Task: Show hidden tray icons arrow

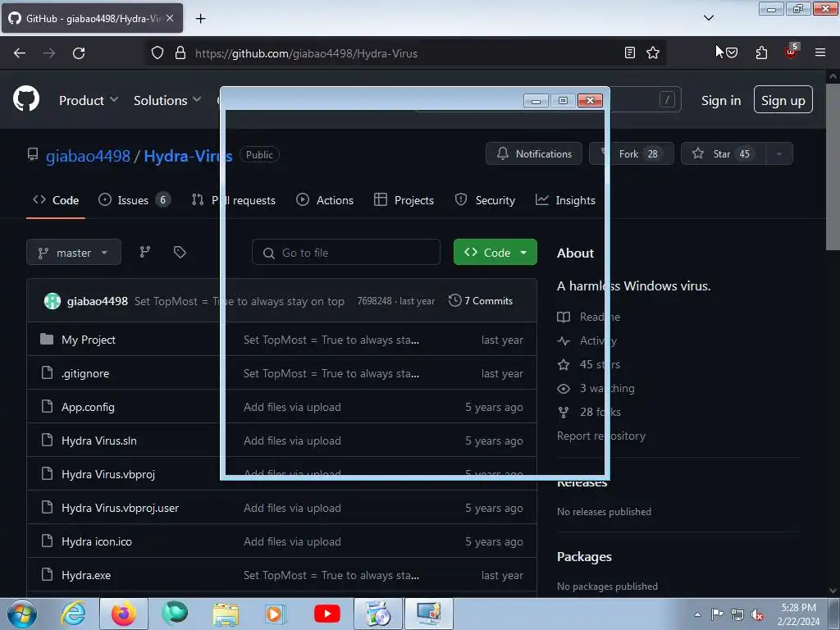Action: pos(697,614)
